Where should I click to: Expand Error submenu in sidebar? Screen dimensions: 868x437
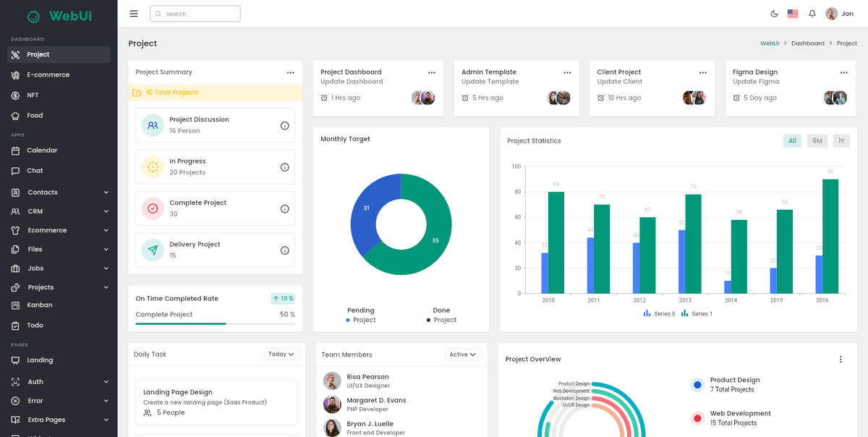pos(59,400)
